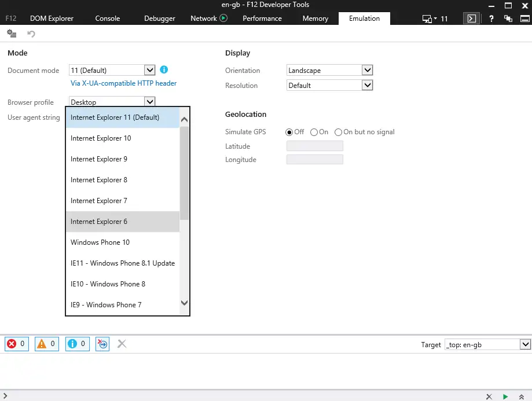Open the Orientation Landscape dropdown
Screen dimensions: 532x401
click(329, 70)
